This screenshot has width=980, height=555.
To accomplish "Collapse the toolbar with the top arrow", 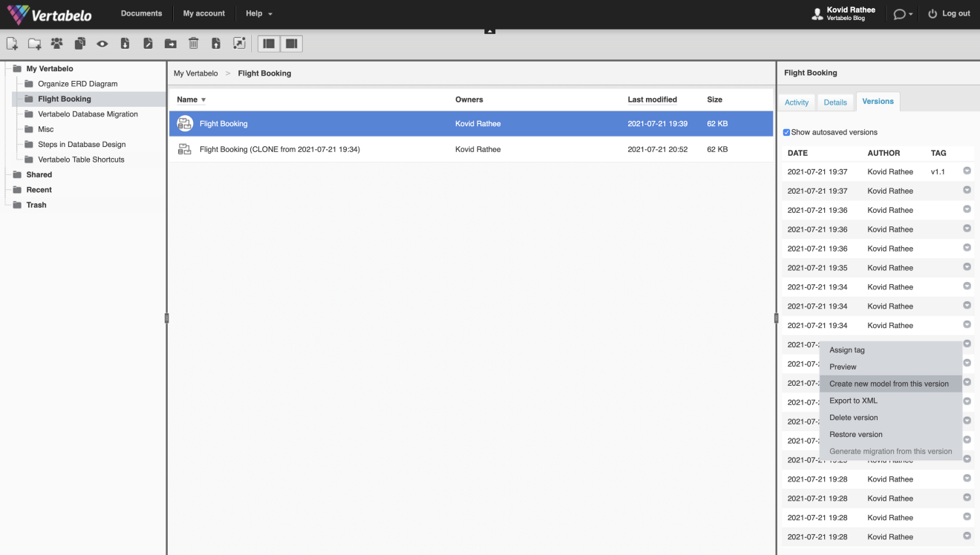I will (x=490, y=30).
